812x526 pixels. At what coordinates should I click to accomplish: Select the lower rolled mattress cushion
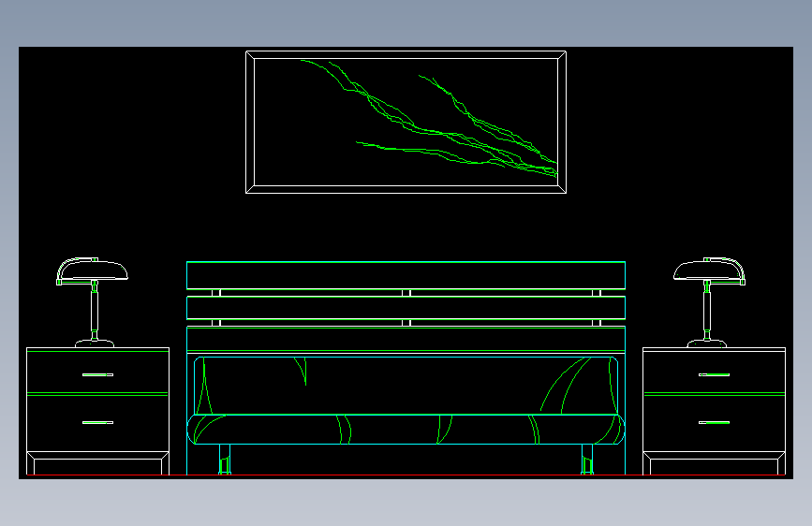406,430
